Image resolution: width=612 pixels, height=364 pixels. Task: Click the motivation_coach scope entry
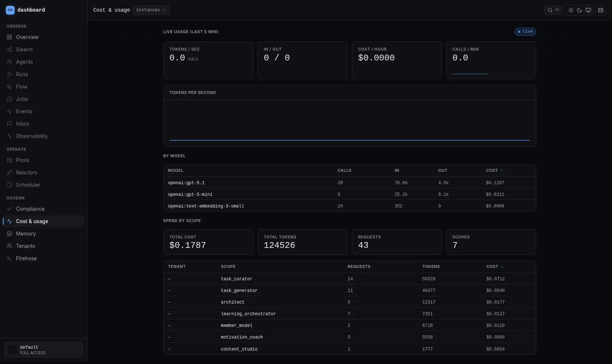click(x=242, y=337)
